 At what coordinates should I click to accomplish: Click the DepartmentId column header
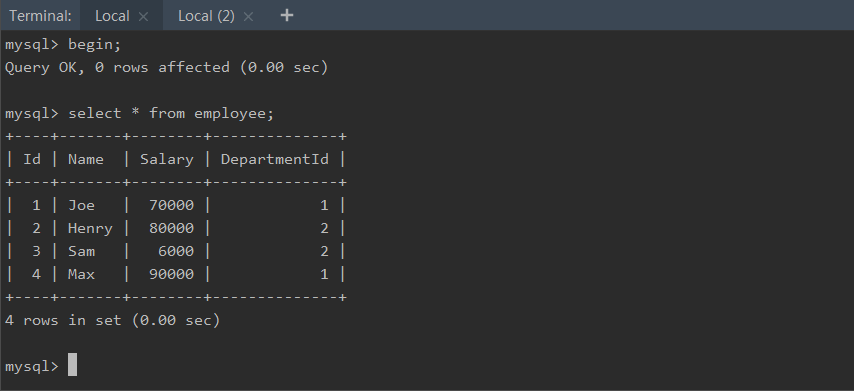(x=274, y=160)
